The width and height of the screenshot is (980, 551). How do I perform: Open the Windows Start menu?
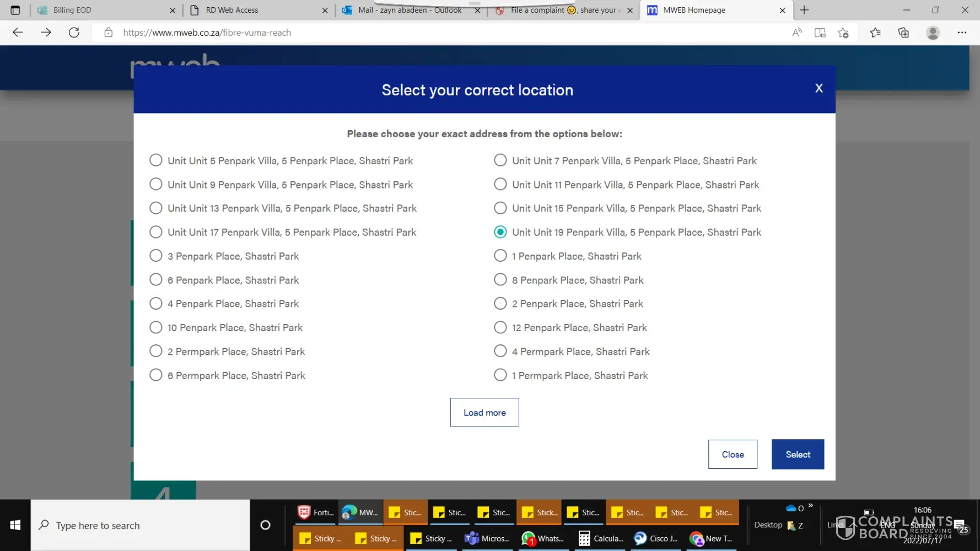(15, 525)
